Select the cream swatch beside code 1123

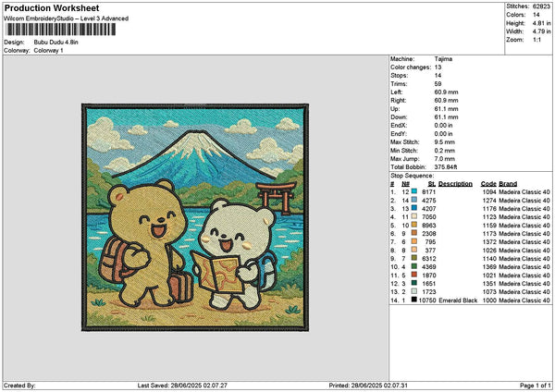pos(413,217)
